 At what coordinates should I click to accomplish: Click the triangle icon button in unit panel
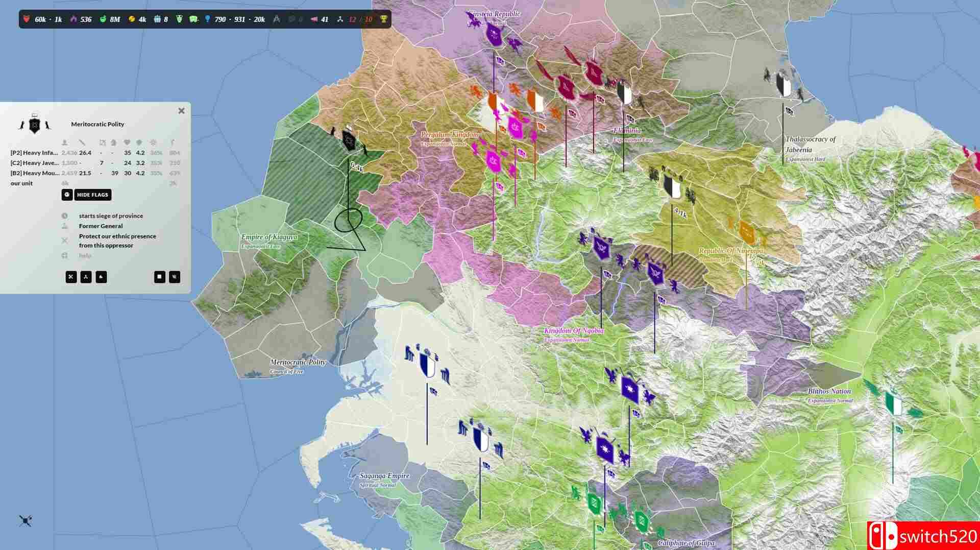coord(101,277)
